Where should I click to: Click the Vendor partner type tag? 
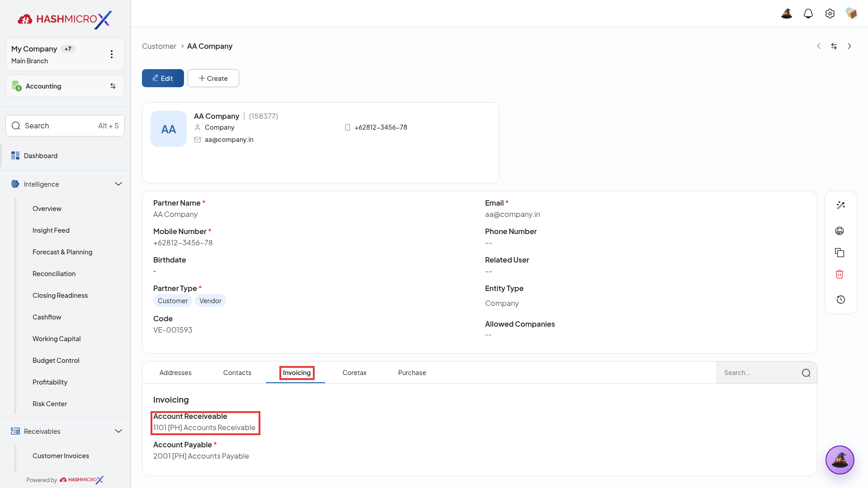[x=210, y=300]
